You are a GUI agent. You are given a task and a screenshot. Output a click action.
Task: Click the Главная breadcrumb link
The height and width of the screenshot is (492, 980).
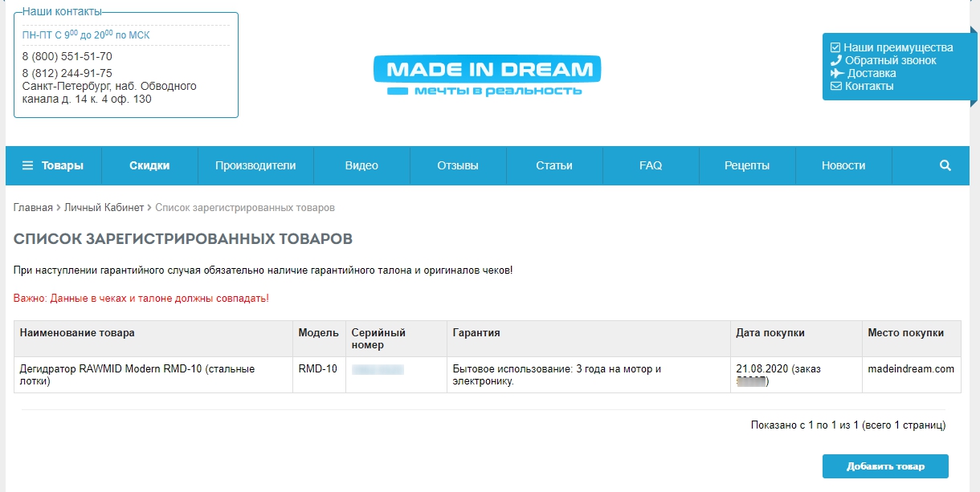click(x=33, y=208)
